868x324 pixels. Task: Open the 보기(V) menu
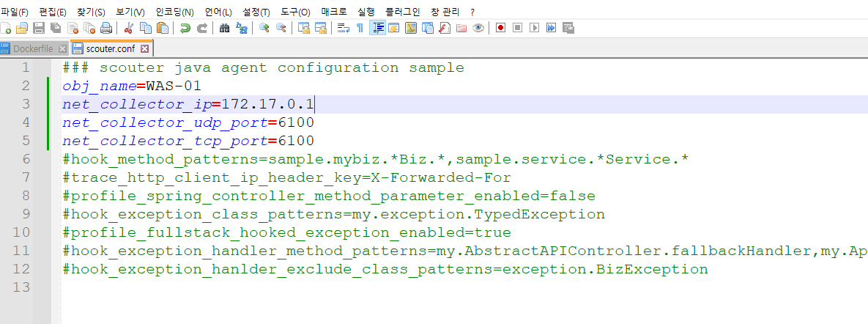130,12
